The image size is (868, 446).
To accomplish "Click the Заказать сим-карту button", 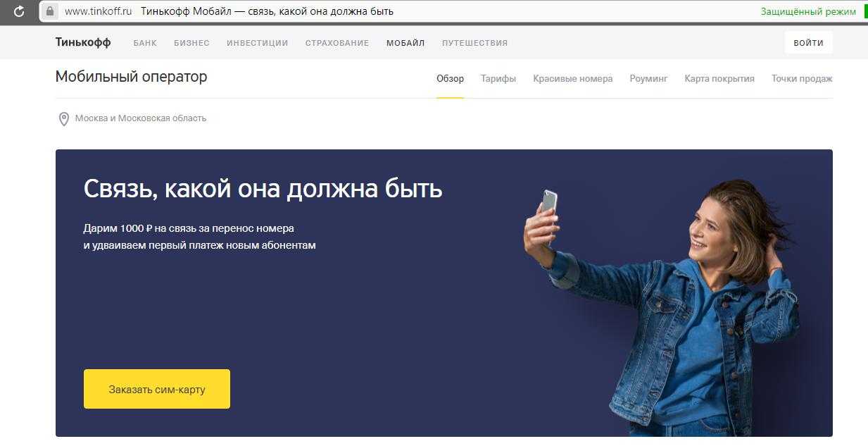I will pos(157,389).
